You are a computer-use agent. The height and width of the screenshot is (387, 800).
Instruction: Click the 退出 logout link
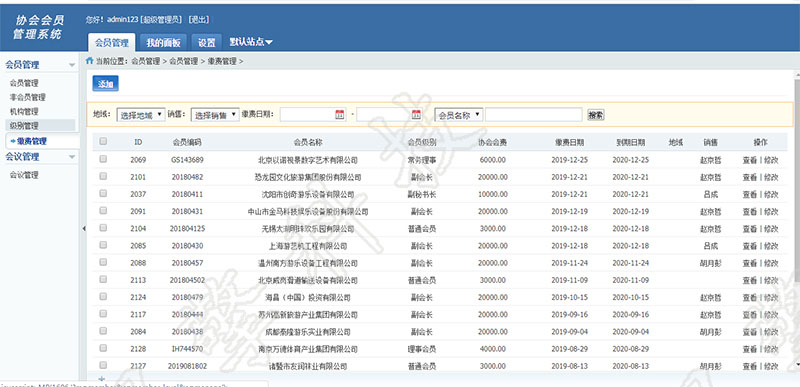click(x=199, y=19)
